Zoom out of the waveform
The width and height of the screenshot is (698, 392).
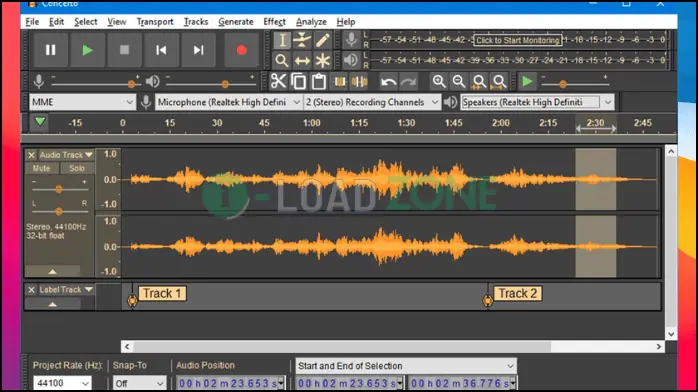[459, 81]
